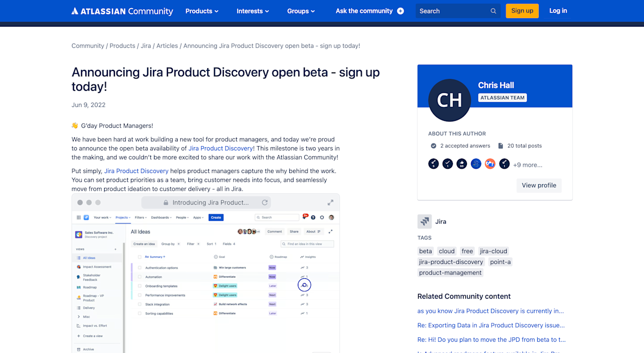Open the product-management tag
This screenshot has height=353, width=644.
point(450,272)
